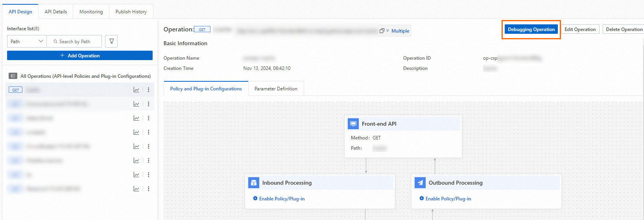Open monitoring chart icon in second operation row
The height and width of the screenshot is (220, 644).
coord(136,104)
